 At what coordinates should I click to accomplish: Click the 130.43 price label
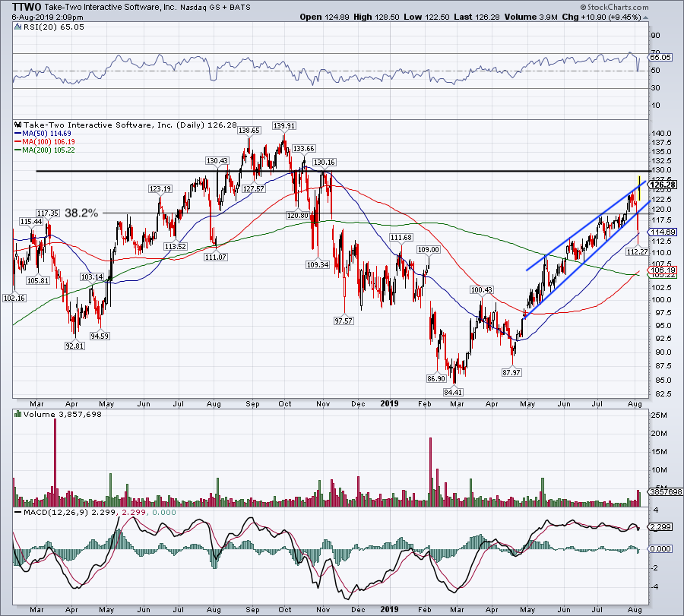tap(217, 161)
